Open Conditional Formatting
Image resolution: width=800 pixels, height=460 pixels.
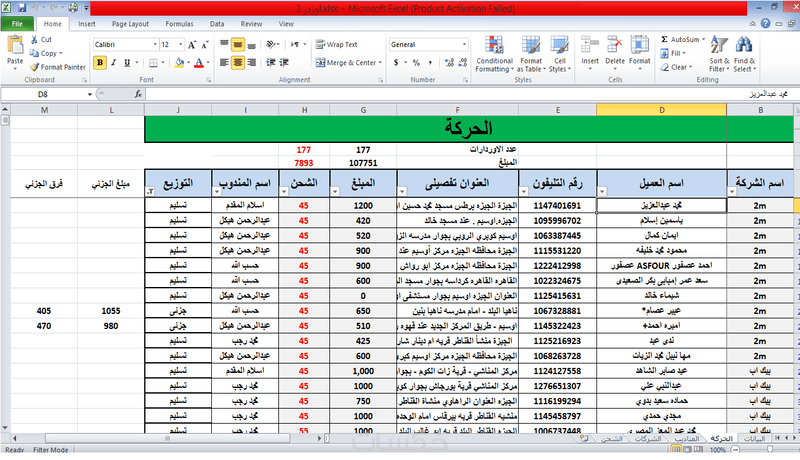pyautogui.click(x=494, y=54)
